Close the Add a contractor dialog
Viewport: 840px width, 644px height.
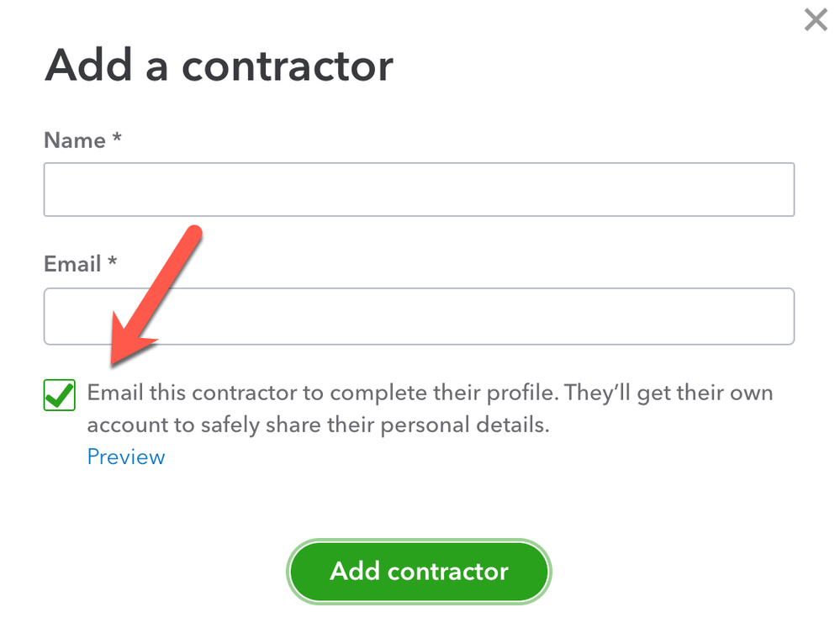(816, 20)
